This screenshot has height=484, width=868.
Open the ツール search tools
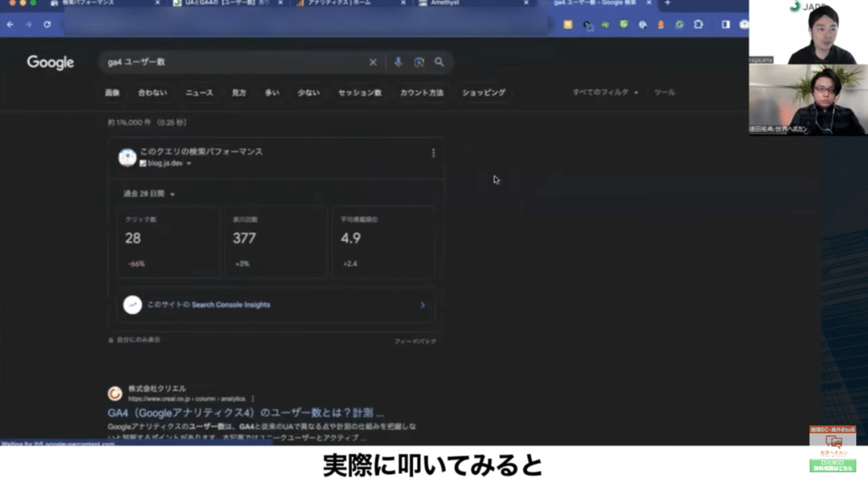coord(665,92)
